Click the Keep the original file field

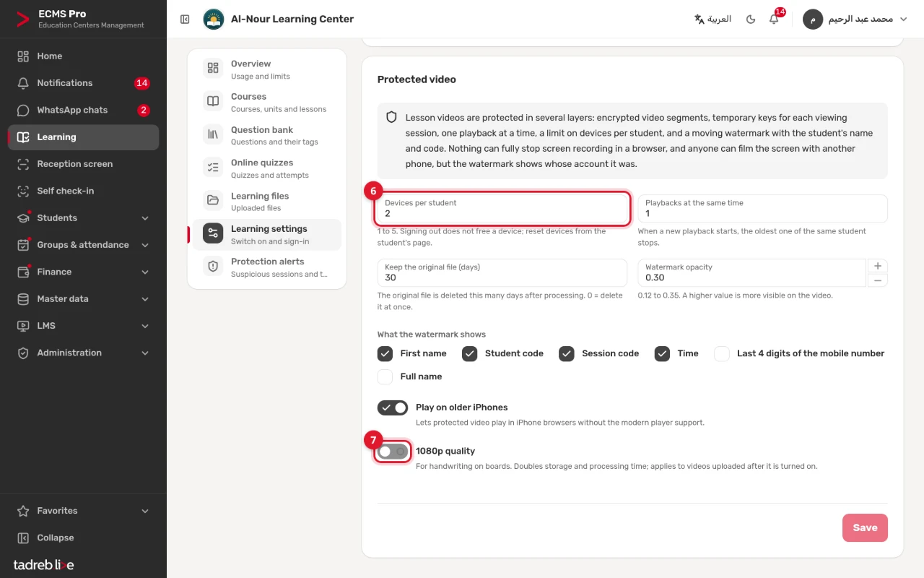[502, 273]
